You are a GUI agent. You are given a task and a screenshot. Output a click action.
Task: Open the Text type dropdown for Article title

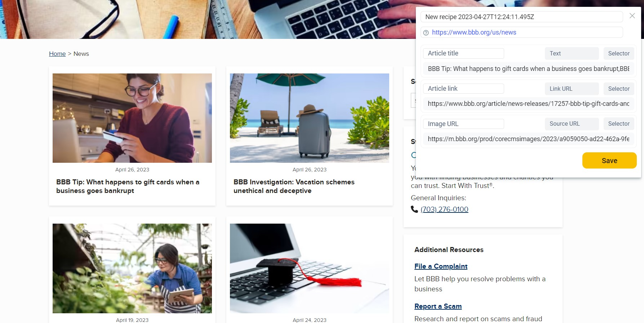point(572,53)
